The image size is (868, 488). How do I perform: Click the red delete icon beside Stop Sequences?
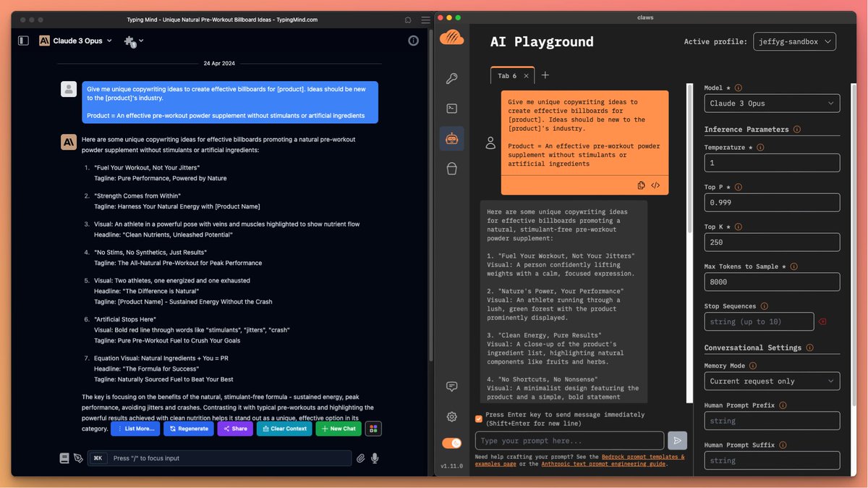pyautogui.click(x=823, y=322)
